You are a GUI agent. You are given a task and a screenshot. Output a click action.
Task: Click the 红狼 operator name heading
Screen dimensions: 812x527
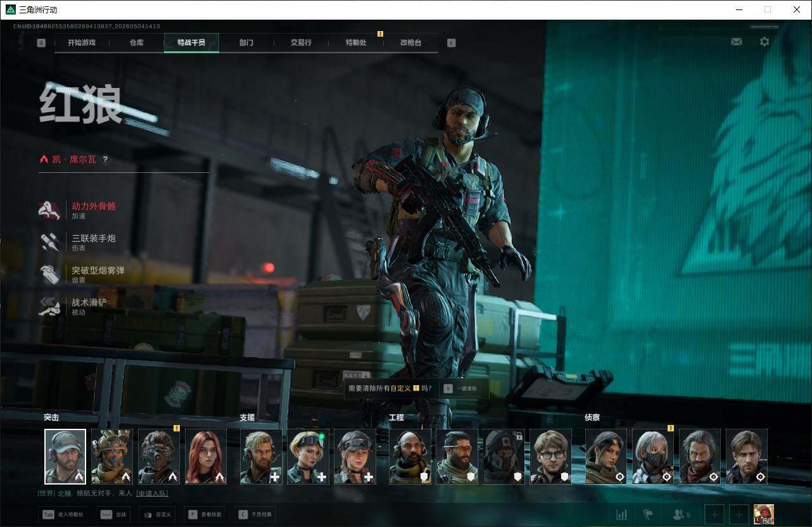pyautogui.click(x=80, y=104)
